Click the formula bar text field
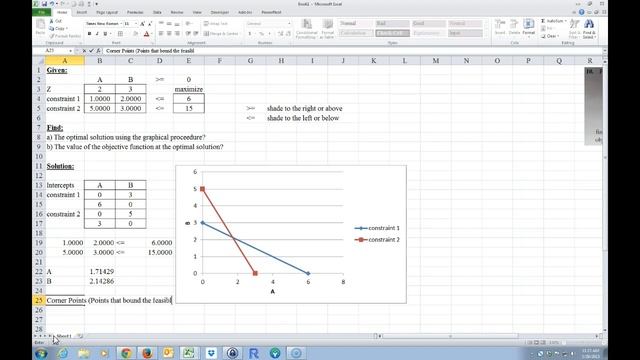The height and width of the screenshot is (360, 640). pyautogui.click(x=352, y=51)
